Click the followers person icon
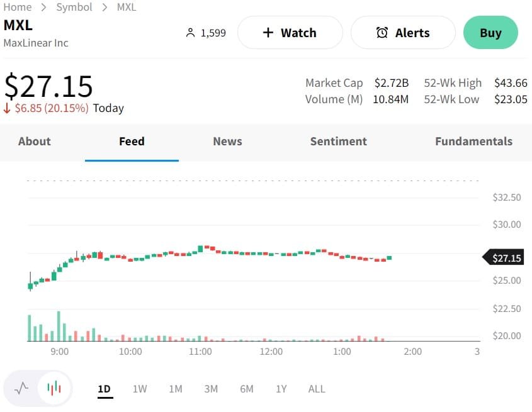 coord(191,33)
